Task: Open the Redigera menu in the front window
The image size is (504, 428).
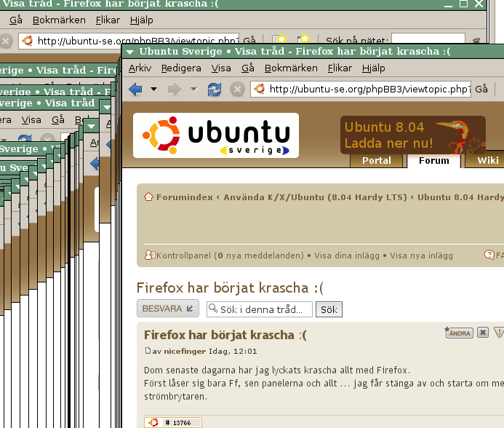Action: pyautogui.click(x=181, y=68)
